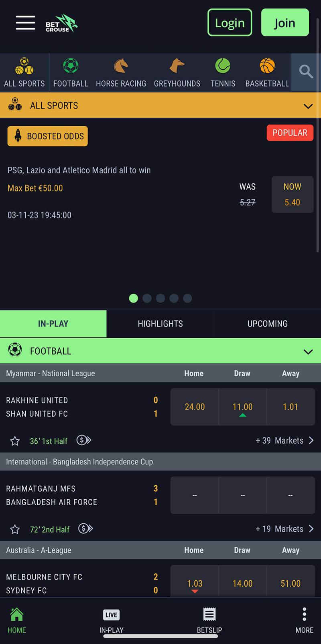This screenshot has height=644, width=321.
Task: Star the Rahmatganj MFS match
Action: coord(15,529)
